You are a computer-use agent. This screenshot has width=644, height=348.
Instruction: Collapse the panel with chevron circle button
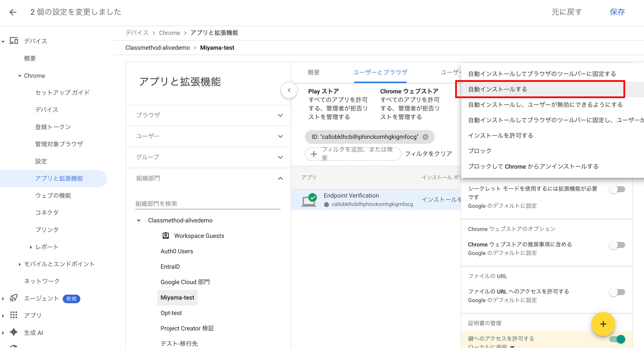click(x=289, y=90)
